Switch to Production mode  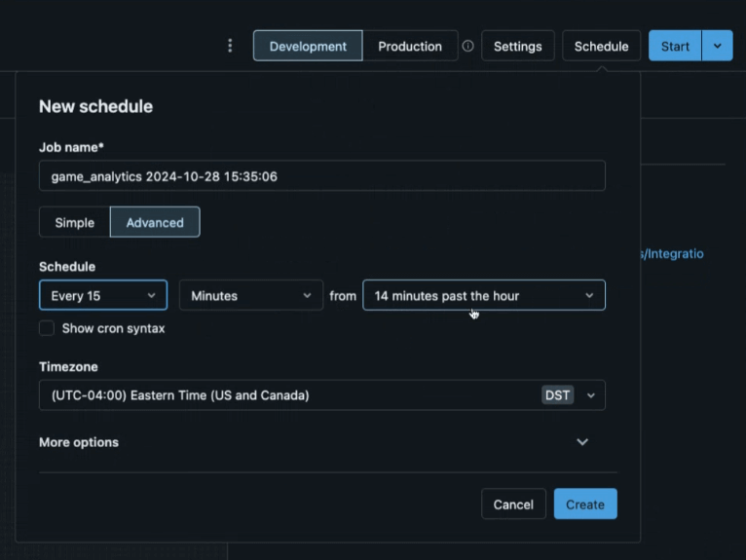tap(410, 46)
